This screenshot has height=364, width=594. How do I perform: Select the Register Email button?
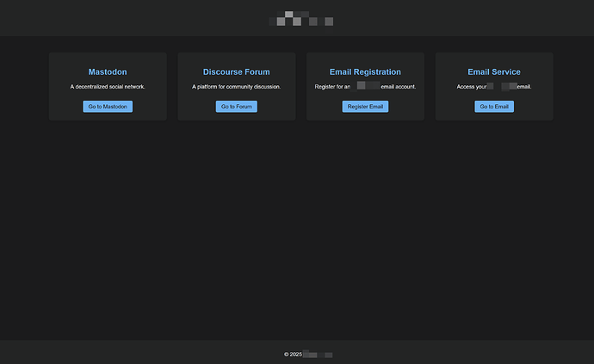365,107
